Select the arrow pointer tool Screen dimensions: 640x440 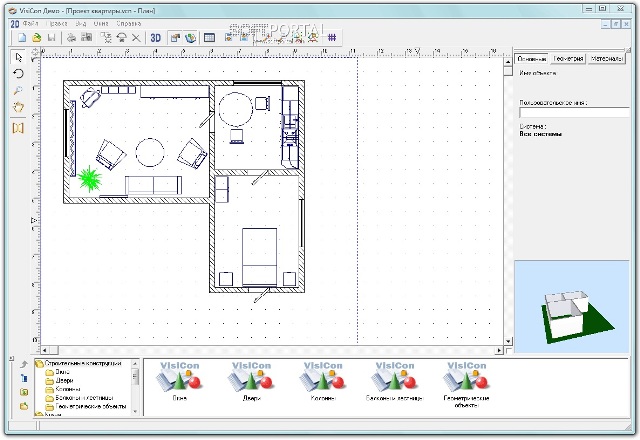click(18, 58)
